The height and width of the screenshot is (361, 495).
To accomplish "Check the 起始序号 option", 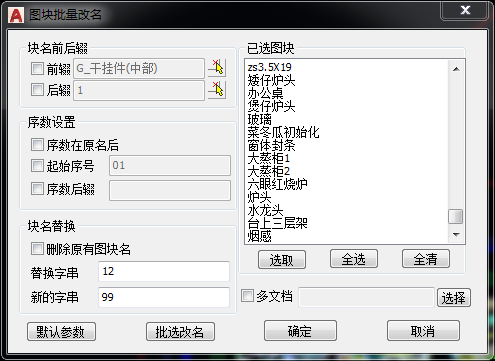I will click(37, 165).
